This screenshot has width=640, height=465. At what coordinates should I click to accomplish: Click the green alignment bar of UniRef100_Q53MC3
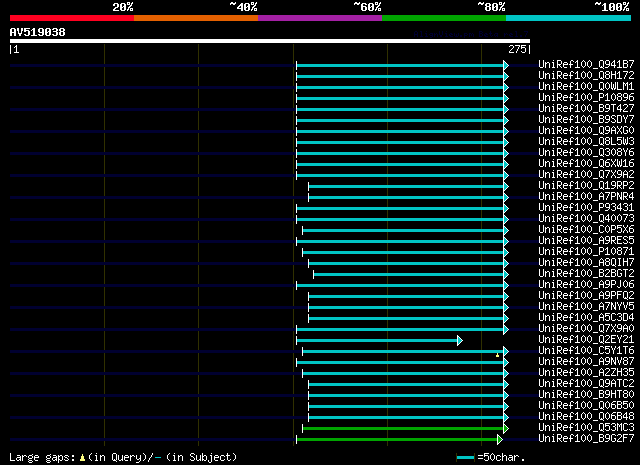pos(403,429)
